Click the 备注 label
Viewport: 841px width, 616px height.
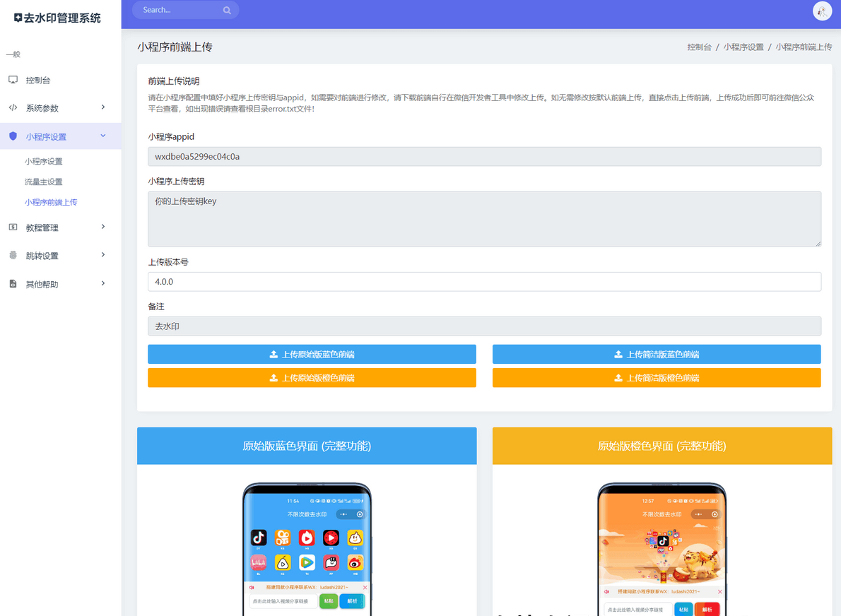tap(156, 307)
